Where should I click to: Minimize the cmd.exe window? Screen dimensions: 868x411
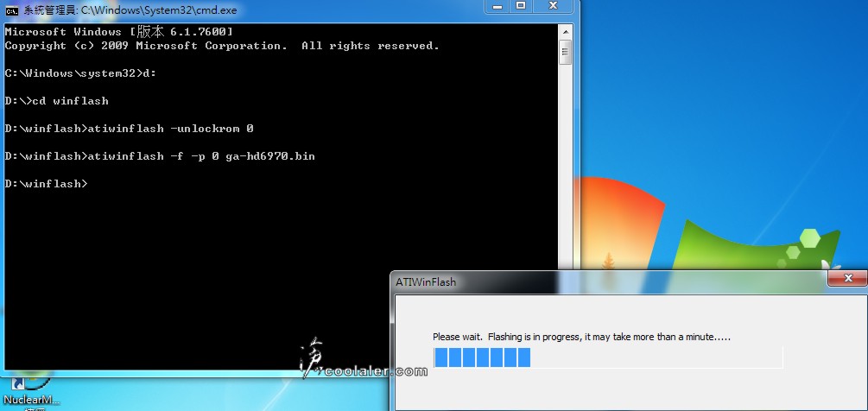tap(497, 6)
